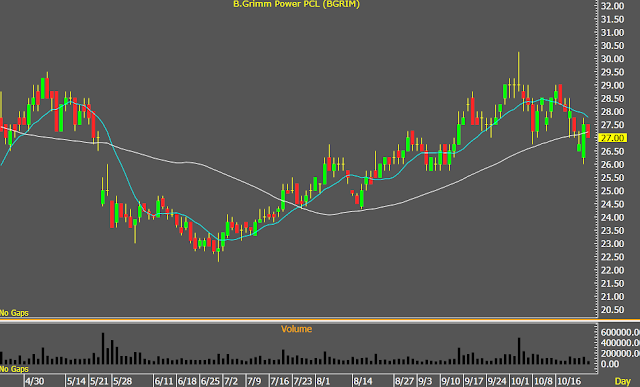Click the Volume pane heading
640x387 pixels.
coord(296,329)
